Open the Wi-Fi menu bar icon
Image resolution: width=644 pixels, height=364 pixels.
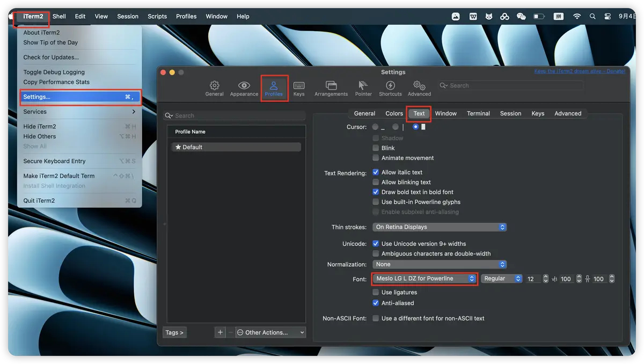577,17
